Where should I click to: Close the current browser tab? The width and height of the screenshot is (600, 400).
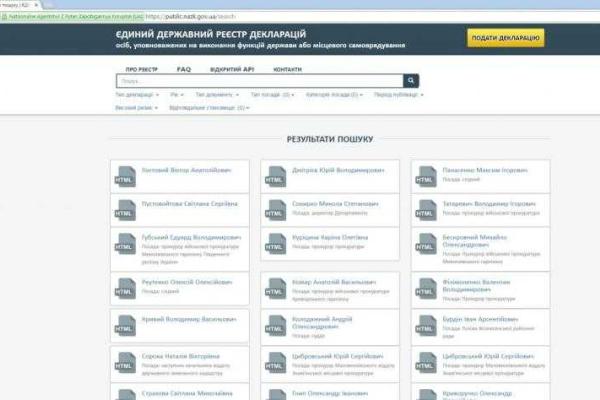(36, 5)
